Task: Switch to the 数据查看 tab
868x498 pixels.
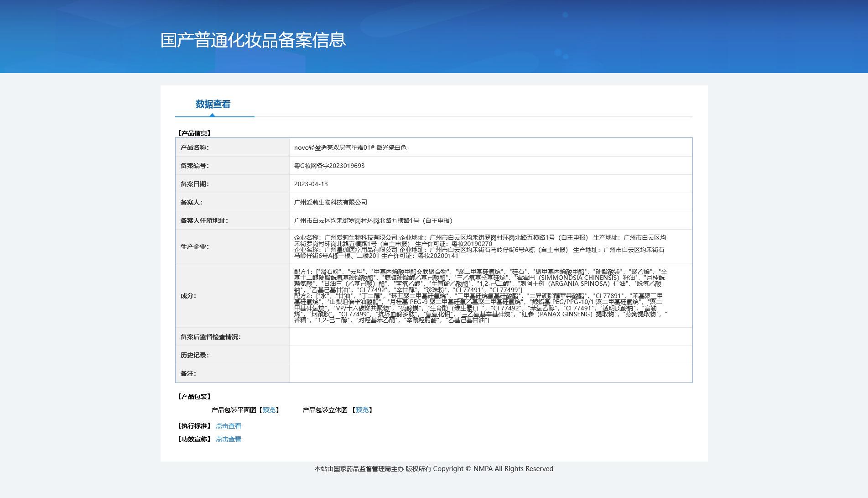Action: (x=213, y=104)
